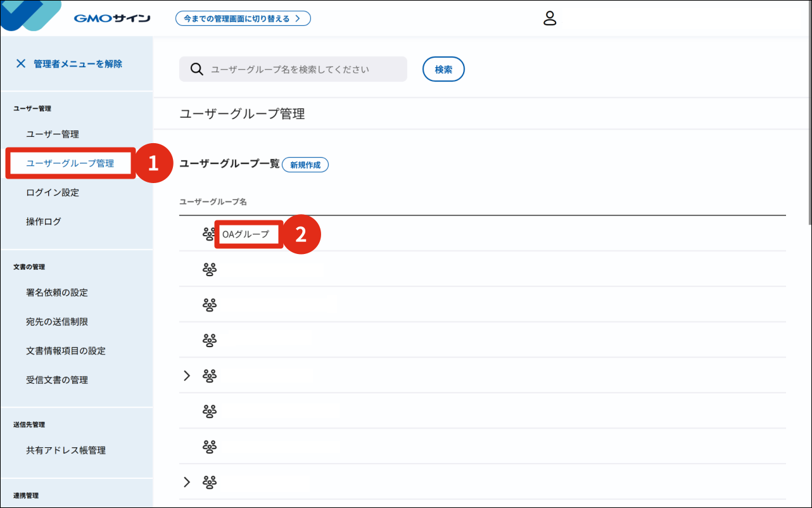812x508 pixels.
Task: Select ユーザーグループ管理 in the sidebar
Action: pyautogui.click(x=70, y=163)
